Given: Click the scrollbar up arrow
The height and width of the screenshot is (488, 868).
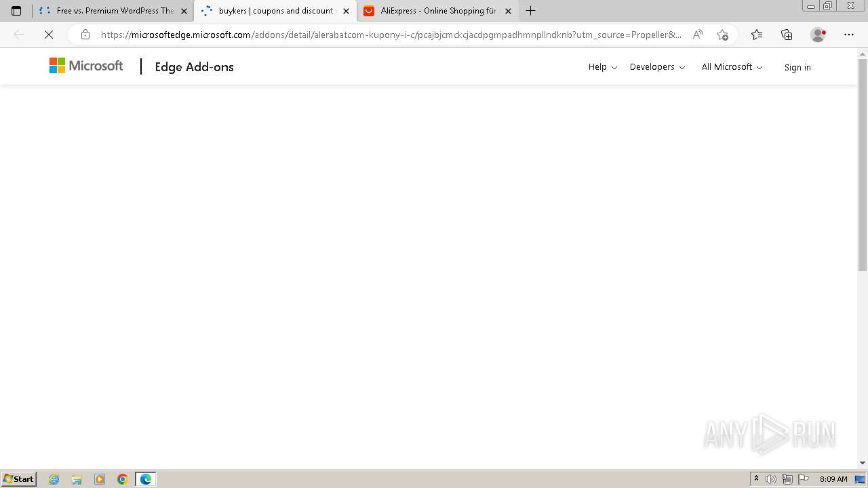Looking at the screenshot, I should (863, 53).
